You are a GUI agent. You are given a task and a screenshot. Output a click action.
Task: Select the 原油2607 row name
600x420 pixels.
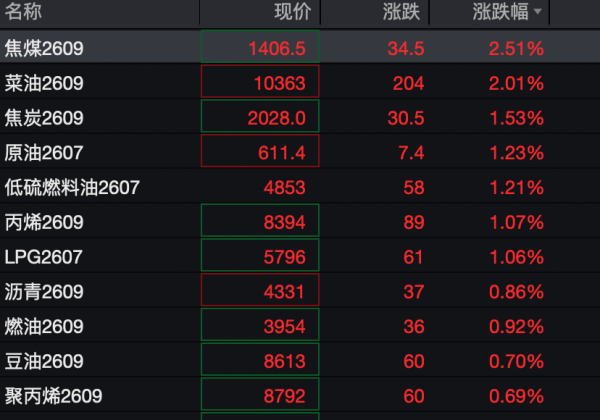pyautogui.click(x=44, y=153)
